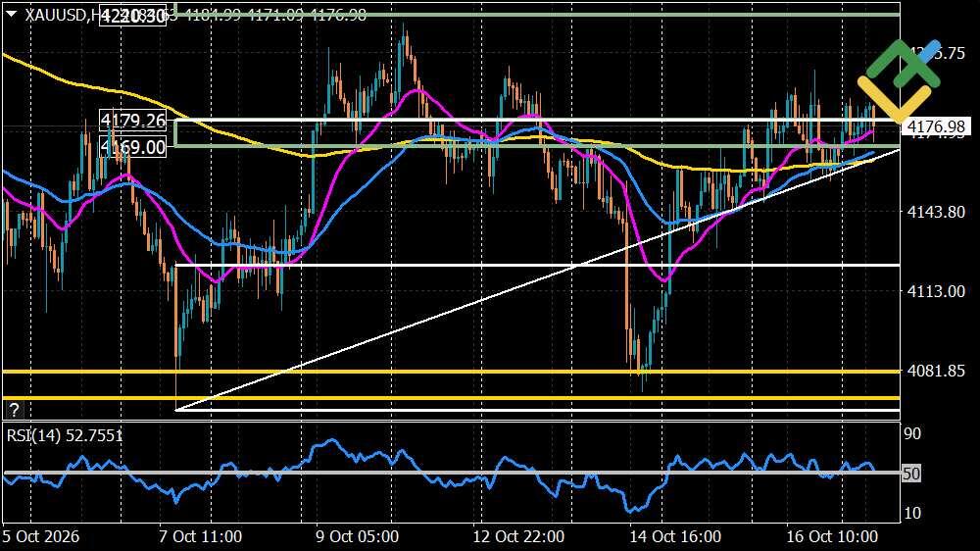Click the 4113.00 price axis value

[x=936, y=291]
